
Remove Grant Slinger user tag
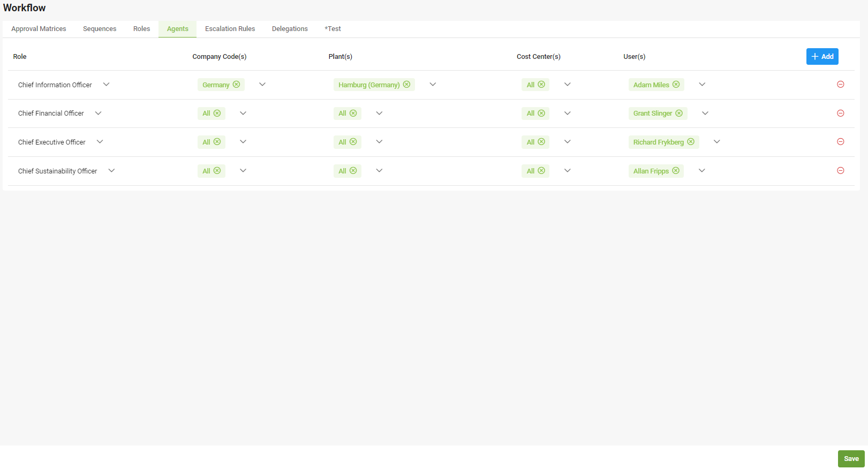[x=679, y=113]
